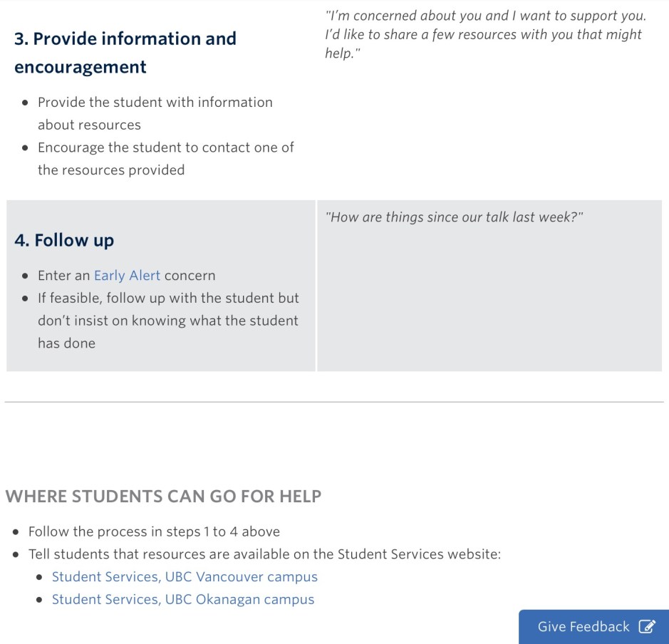Click the bullet marker before the Okanagan campus link
Viewport: 669px width, 644px height.
pyautogui.click(x=39, y=601)
